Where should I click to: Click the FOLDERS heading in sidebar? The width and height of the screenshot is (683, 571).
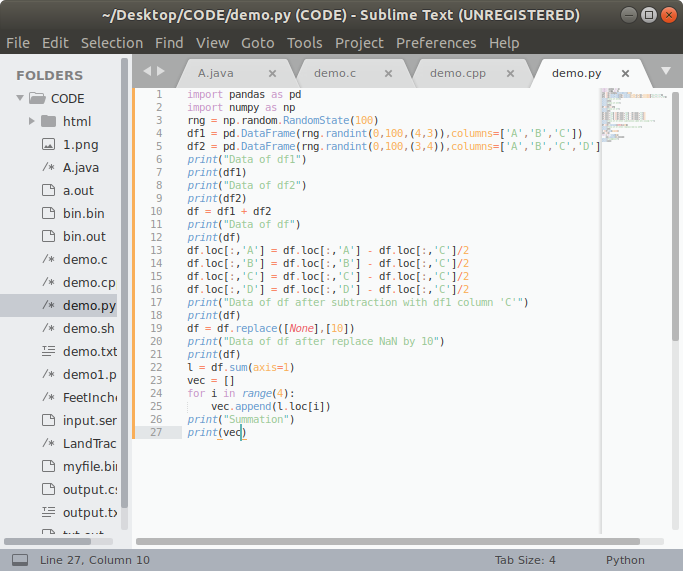(49, 75)
